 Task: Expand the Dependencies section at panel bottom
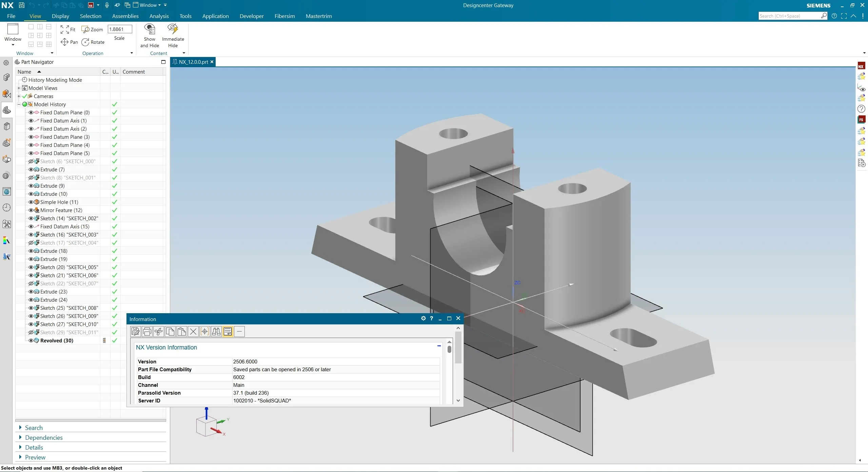21,437
